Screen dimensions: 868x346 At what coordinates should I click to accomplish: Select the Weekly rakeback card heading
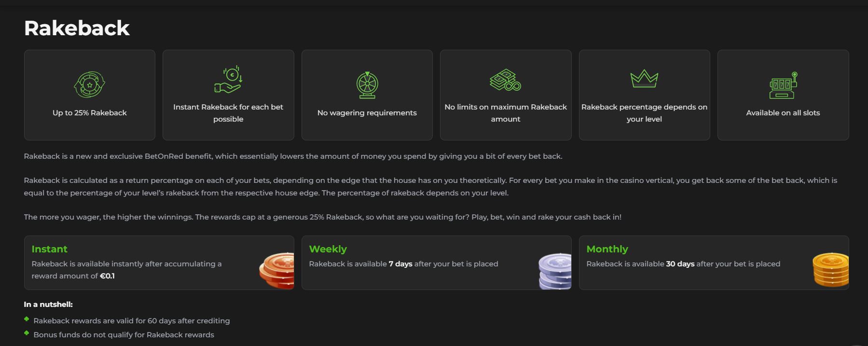click(x=328, y=249)
